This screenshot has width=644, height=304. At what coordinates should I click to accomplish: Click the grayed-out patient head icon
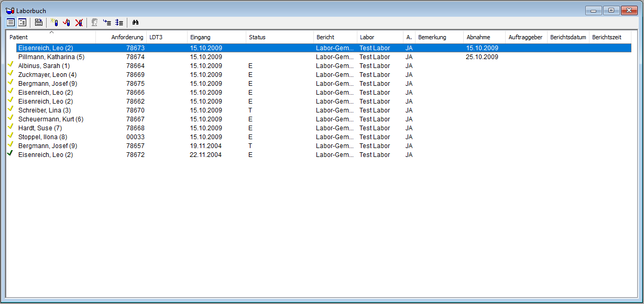pos(95,22)
